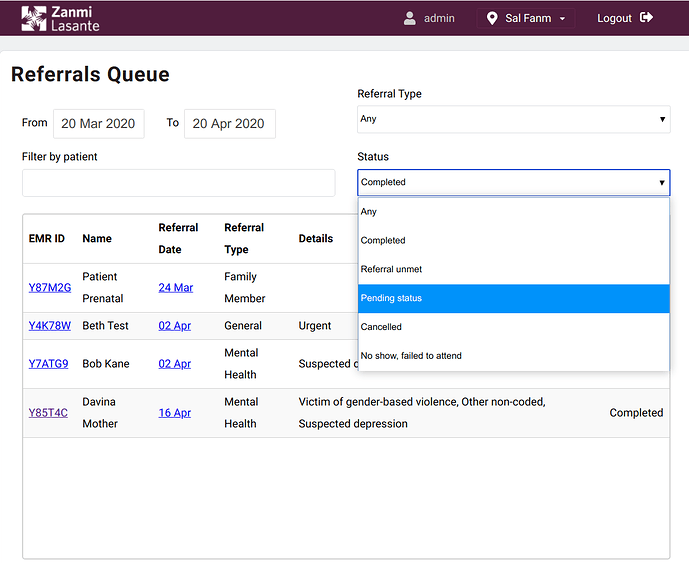Click the EMR ID column header
This screenshot has width=689, height=563.
point(47,239)
